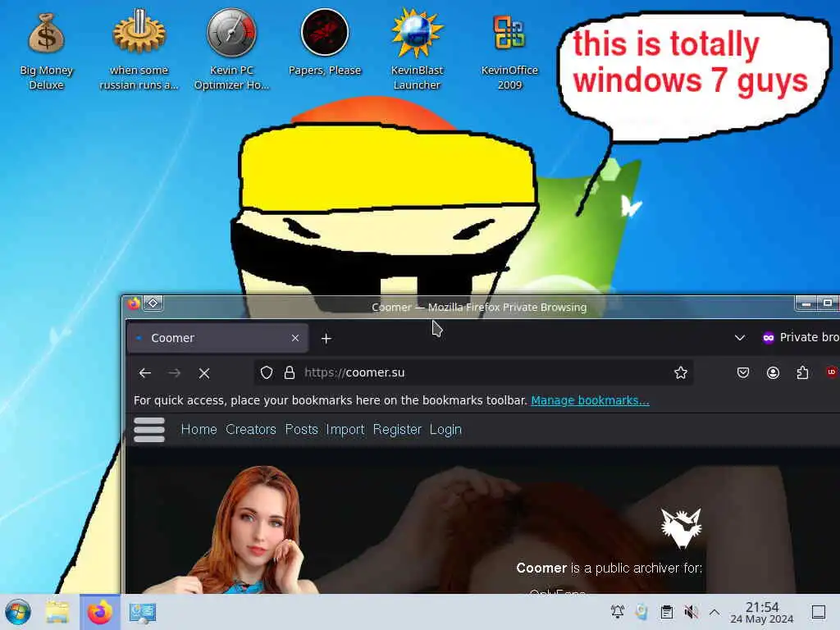Launch Papers, Please from the desktop
Image resolution: width=840 pixels, height=630 pixels.
325,43
